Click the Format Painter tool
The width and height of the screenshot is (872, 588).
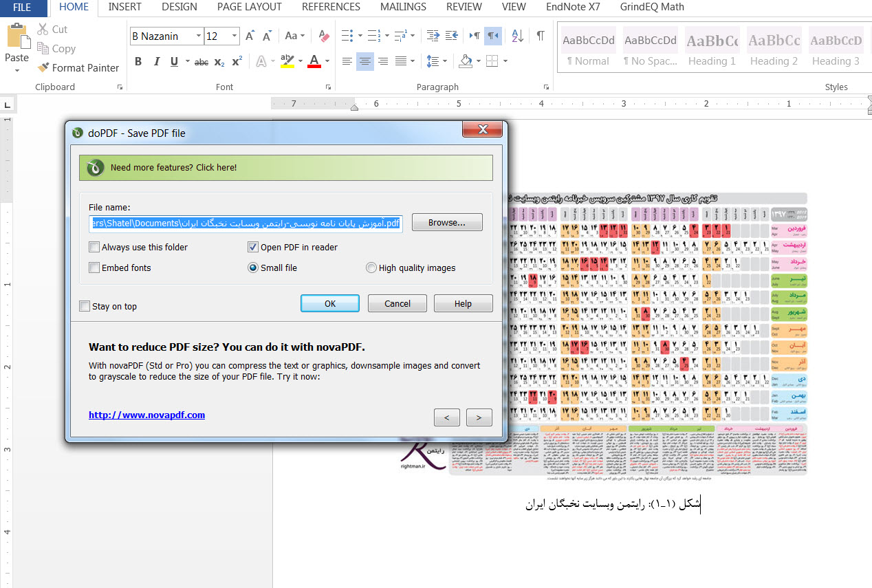click(x=78, y=67)
